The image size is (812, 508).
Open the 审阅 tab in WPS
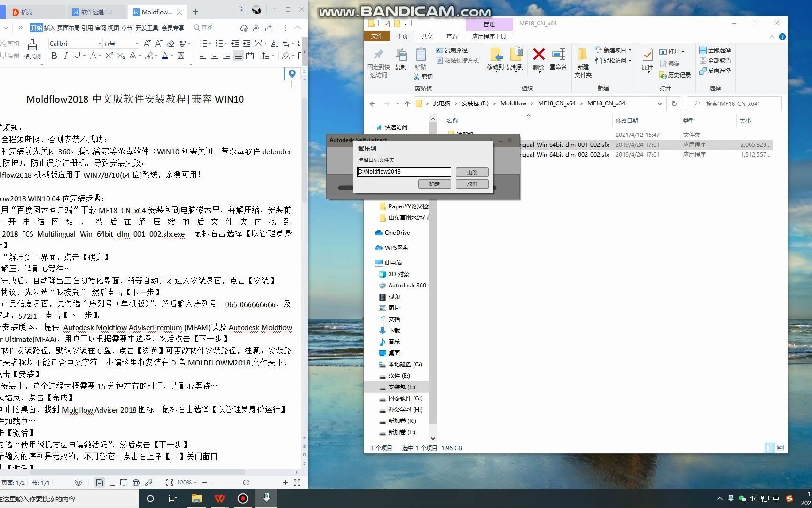[x=101, y=28]
